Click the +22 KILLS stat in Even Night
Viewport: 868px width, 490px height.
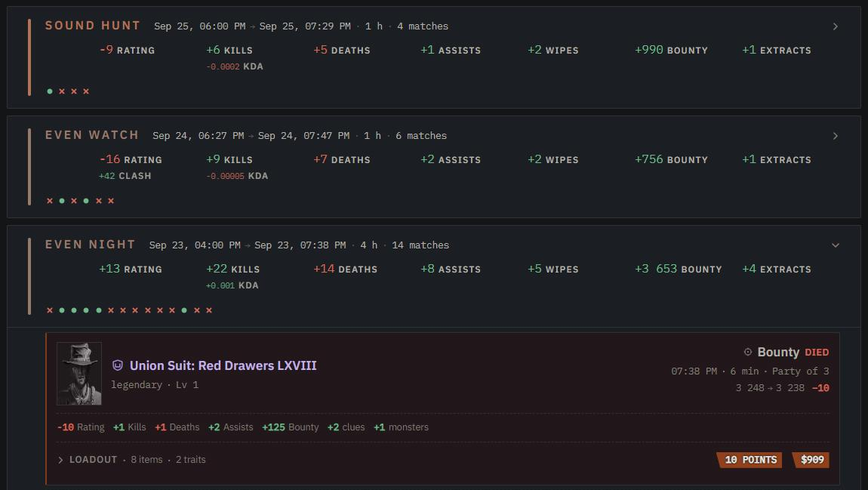coord(233,269)
